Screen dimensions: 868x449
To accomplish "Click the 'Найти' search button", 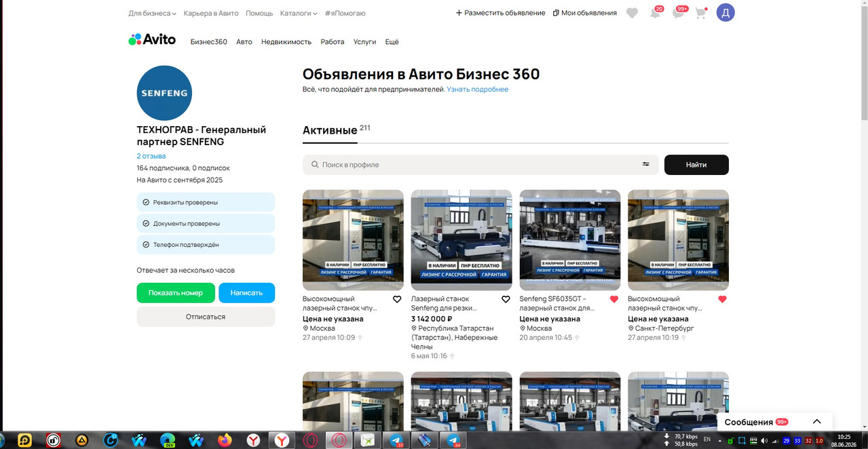I will pos(696,165).
